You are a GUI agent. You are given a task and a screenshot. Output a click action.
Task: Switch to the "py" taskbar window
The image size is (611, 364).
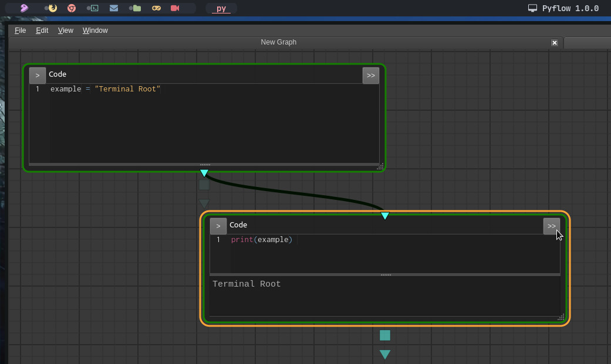[221, 8]
